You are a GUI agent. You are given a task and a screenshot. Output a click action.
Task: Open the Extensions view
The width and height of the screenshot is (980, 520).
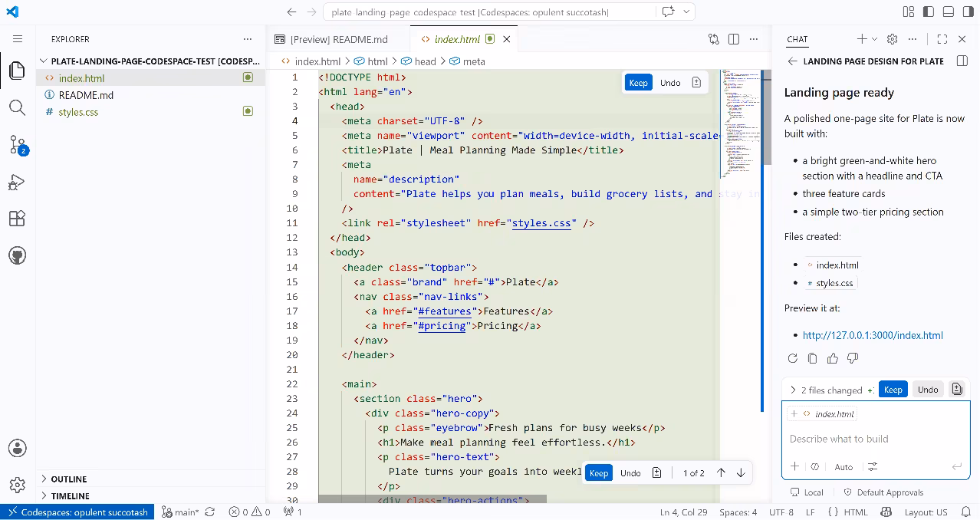point(17,219)
